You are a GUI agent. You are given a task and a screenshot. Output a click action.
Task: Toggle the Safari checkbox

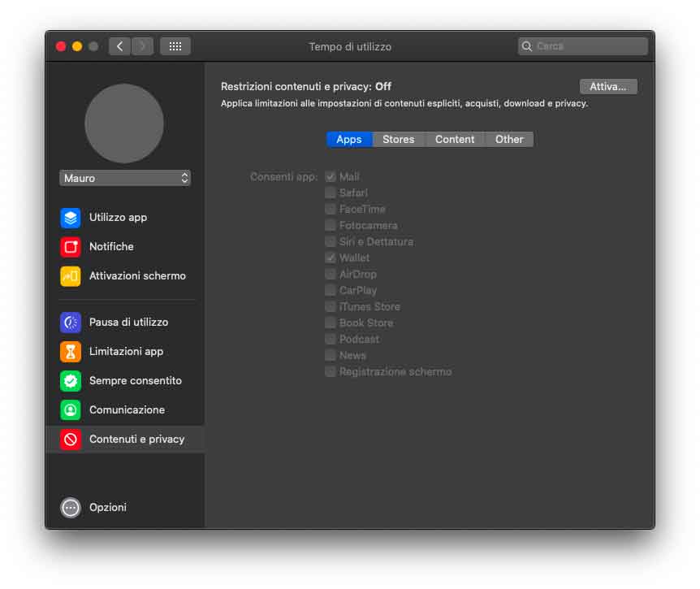click(x=331, y=193)
